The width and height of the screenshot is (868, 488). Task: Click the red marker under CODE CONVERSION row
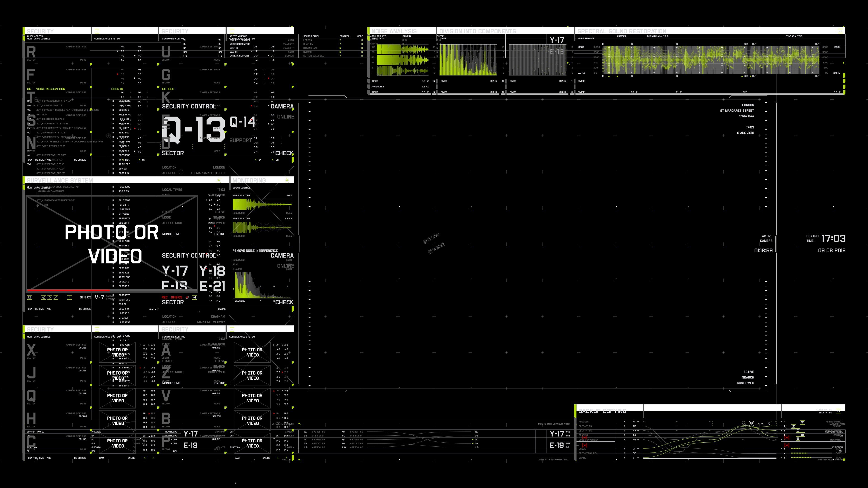pos(585,445)
